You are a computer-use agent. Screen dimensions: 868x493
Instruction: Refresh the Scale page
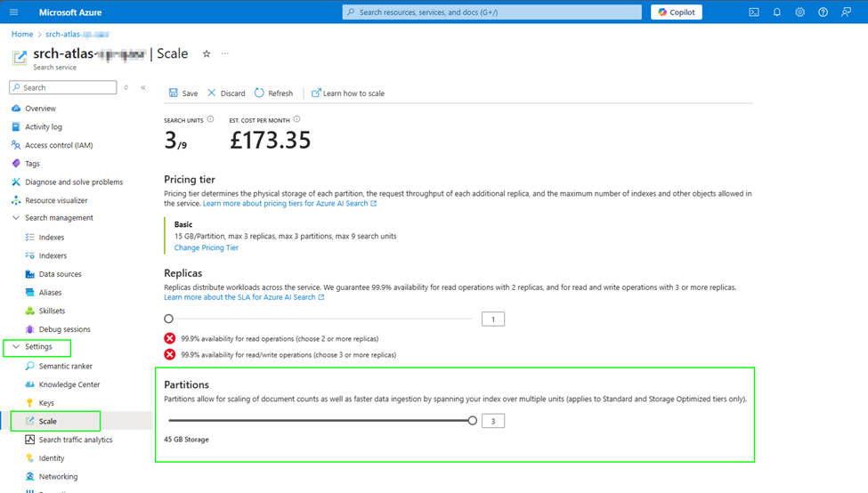tap(274, 93)
